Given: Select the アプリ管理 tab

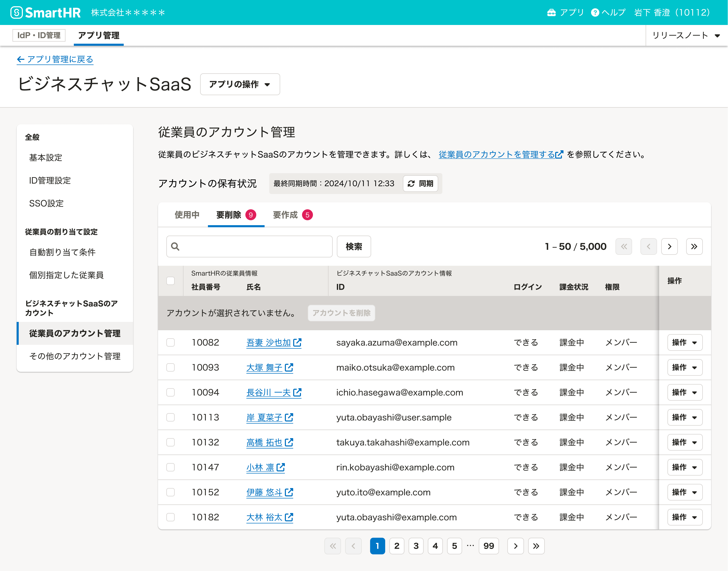Looking at the screenshot, I should [x=99, y=35].
